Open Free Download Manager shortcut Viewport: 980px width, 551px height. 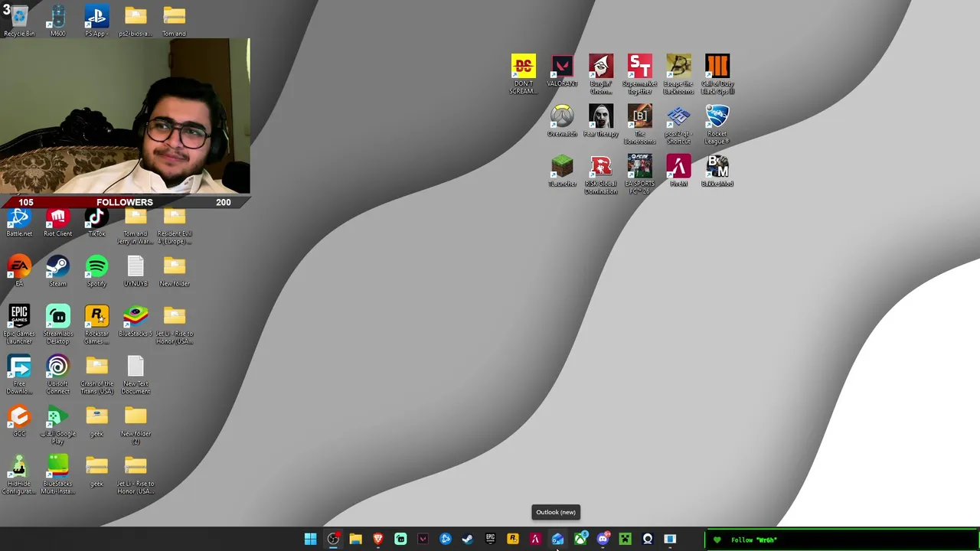pos(19,374)
